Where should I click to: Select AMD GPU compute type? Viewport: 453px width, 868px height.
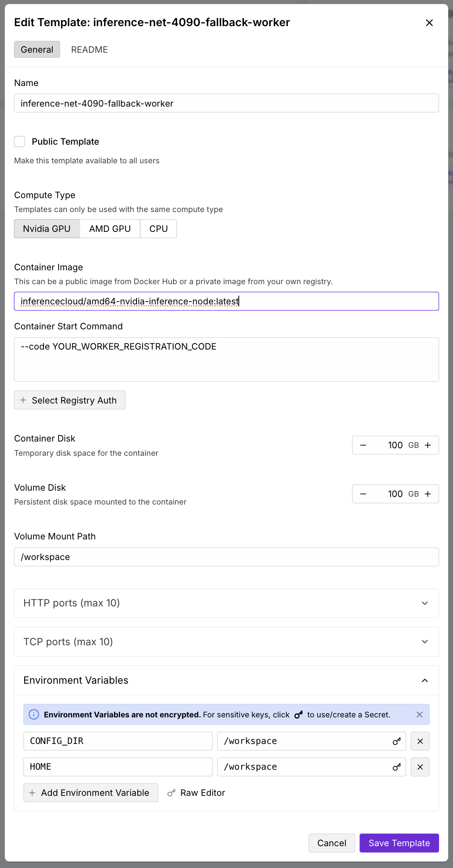coord(110,229)
